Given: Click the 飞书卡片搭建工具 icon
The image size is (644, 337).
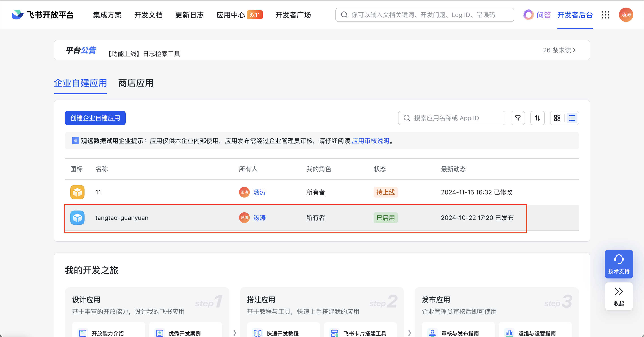Looking at the screenshot, I should click(x=335, y=333).
